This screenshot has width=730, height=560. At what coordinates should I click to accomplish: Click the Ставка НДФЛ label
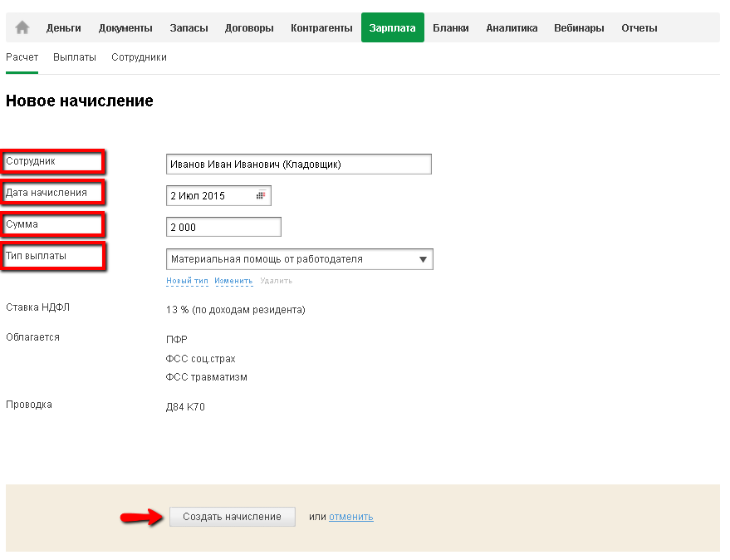(37, 307)
